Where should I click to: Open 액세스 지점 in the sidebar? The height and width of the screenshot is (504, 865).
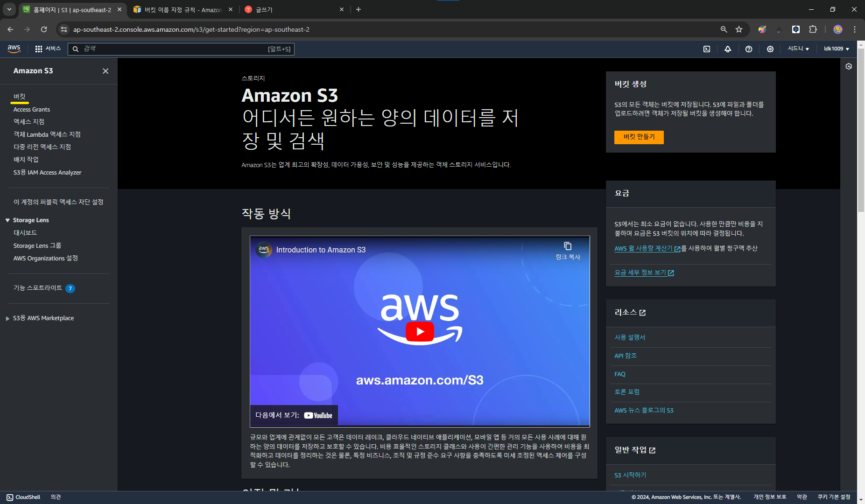point(29,122)
